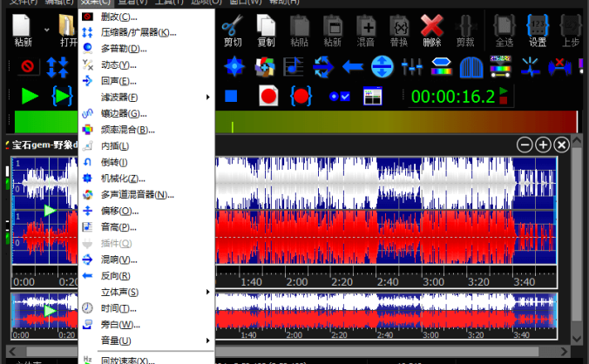Viewport: 589px width, 364px height.
Task: Open the 回放速率(X) playback rate entry
Action: pos(146,361)
